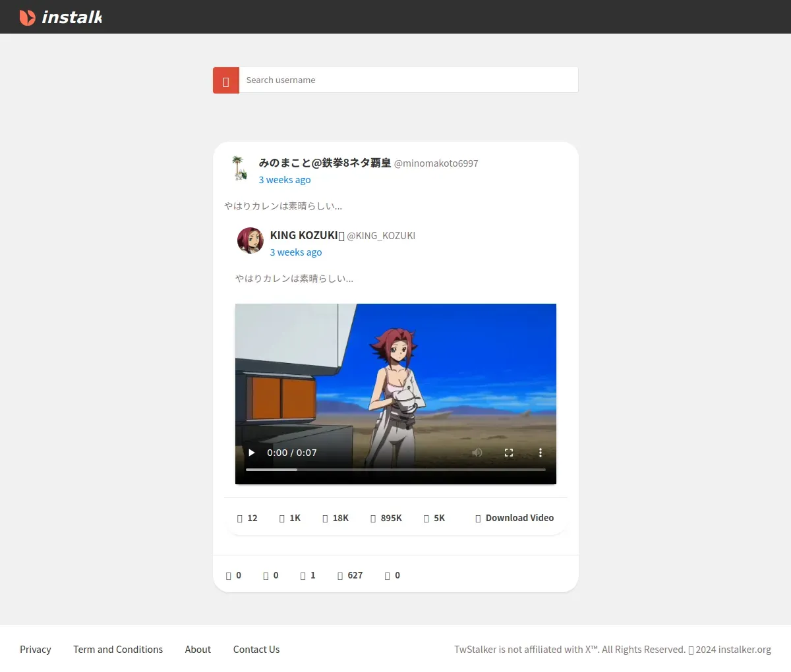
Task: Click the first 0 count icon in bottom row
Action: [x=229, y=576]
